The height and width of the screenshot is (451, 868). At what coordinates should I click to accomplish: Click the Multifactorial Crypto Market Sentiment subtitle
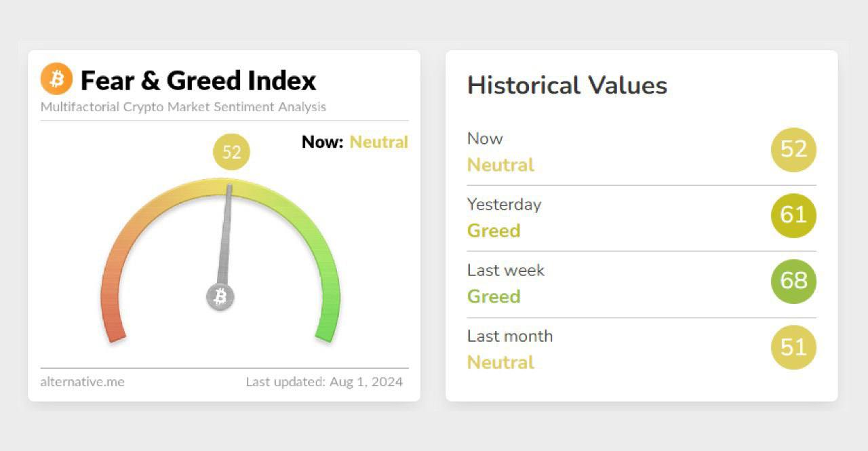click(183, 107)
